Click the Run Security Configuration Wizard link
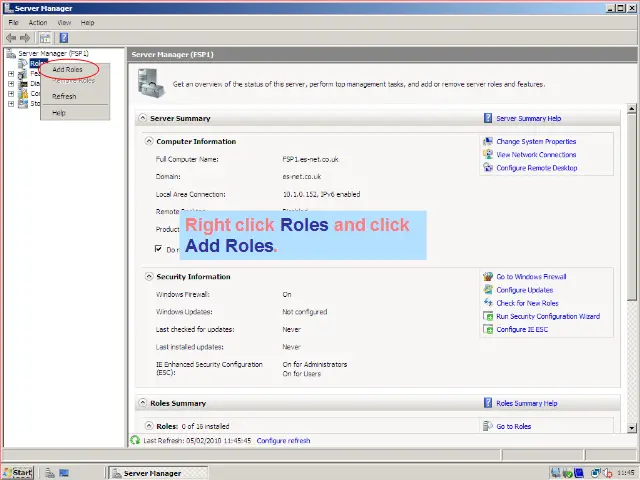 pos(548,316)
